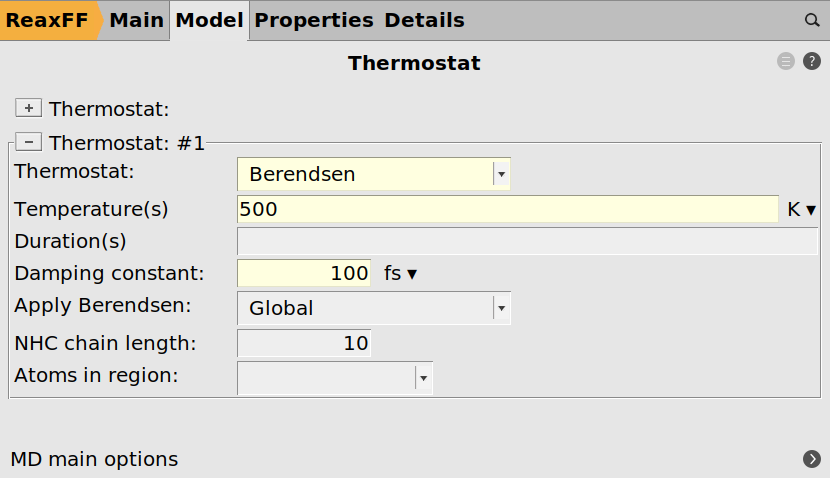This screenshot has width=830, height=478.
Task: Open the Atoms in region dropdown
Action: click(x=335, y=377)
